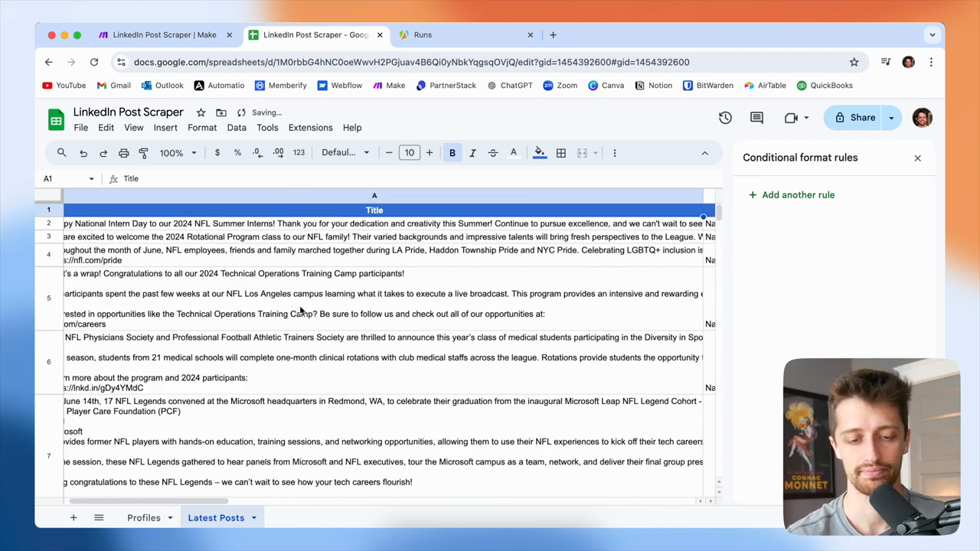Image resolution: width=980 pixels, height=551 pixels.
Task: Open the Share options dropdown arrow
Action: (x=891, y=118)
